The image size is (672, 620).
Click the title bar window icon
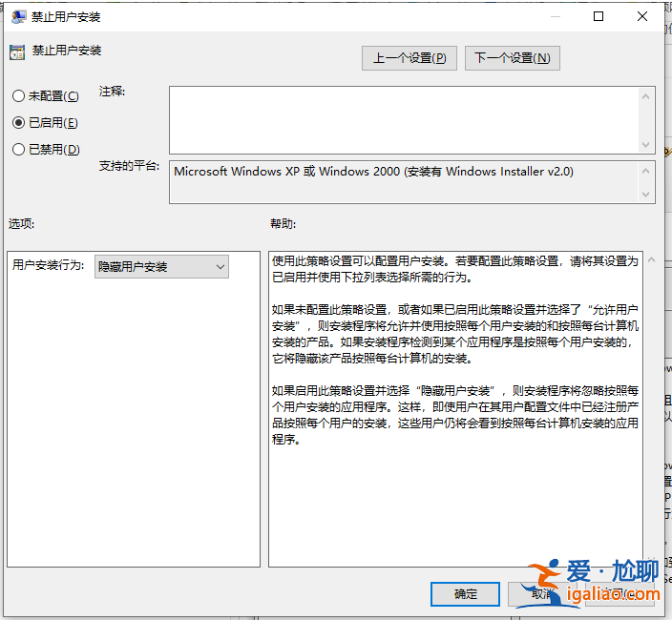(x=18, y=17)
